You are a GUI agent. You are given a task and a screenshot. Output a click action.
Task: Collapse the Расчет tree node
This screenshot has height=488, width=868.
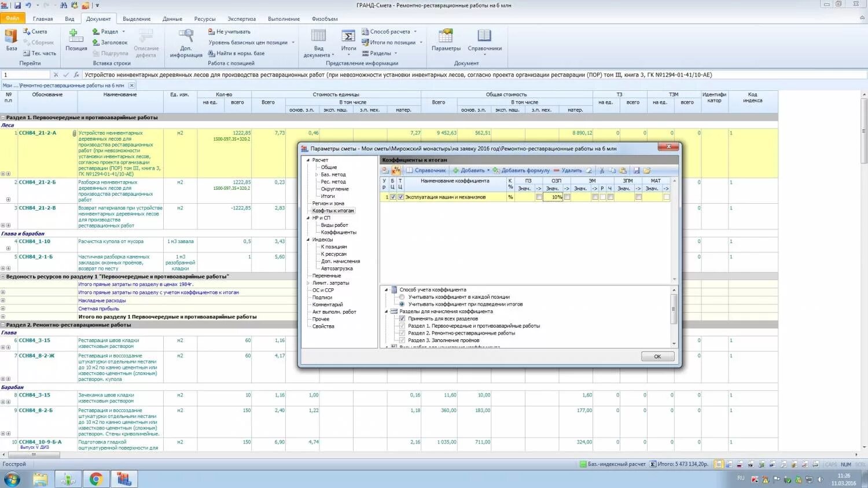pyautogui.click(x=308, y=160)
